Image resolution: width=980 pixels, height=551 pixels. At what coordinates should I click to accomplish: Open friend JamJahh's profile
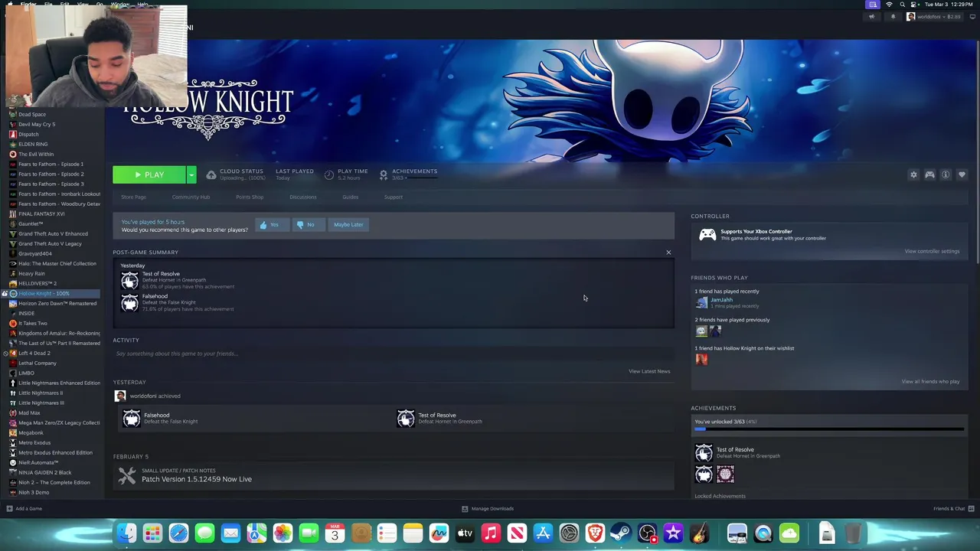pos(721,300)
